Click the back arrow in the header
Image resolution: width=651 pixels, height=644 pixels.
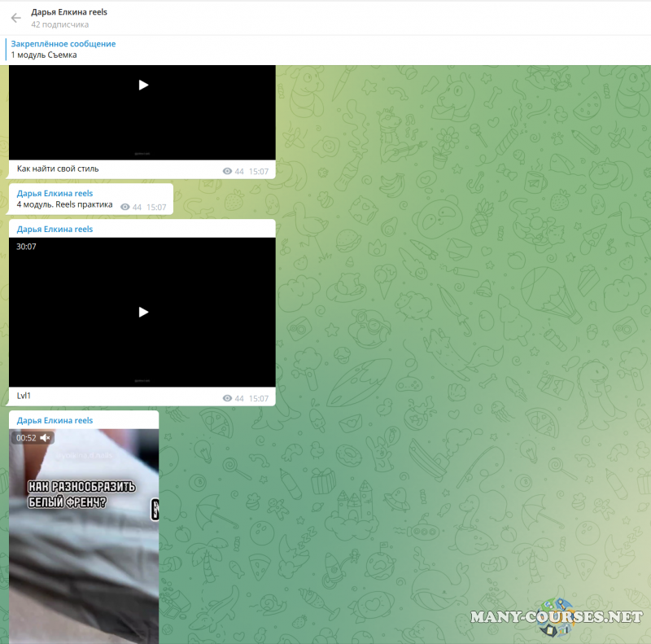tap(15, 18)
